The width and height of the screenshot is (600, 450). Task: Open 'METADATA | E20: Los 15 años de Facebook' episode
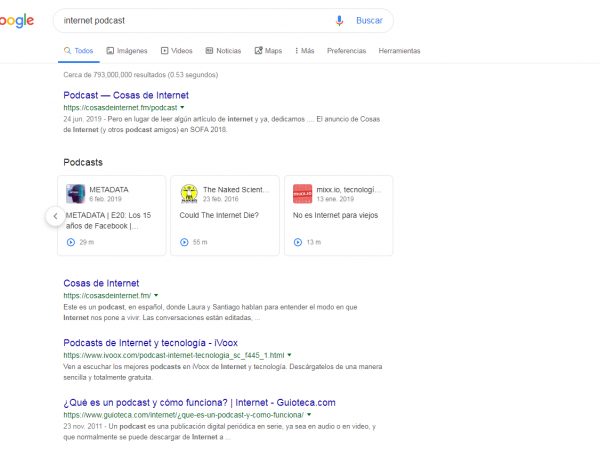tap(109, 221)
